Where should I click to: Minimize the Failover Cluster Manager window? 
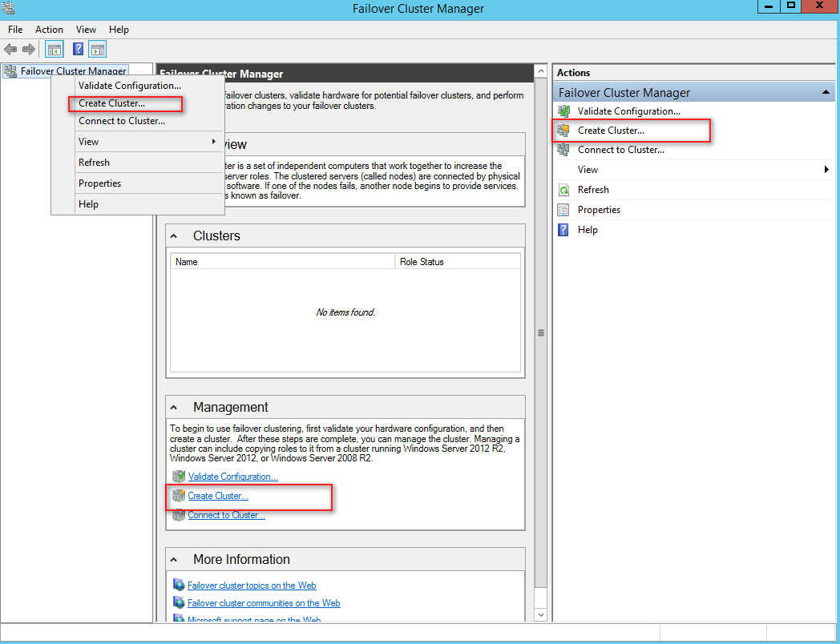click(x=768, y=6)
